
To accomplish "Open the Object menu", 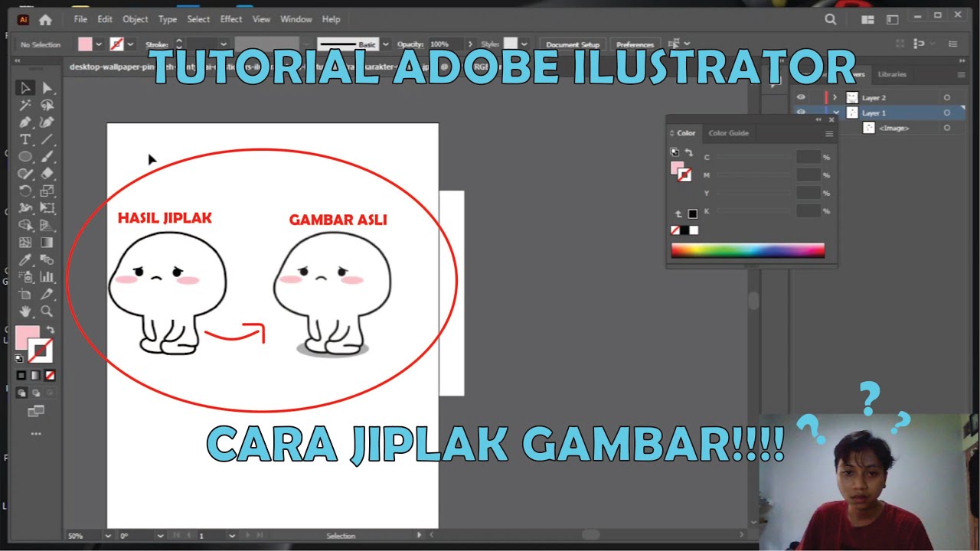I will pos(136,19).
